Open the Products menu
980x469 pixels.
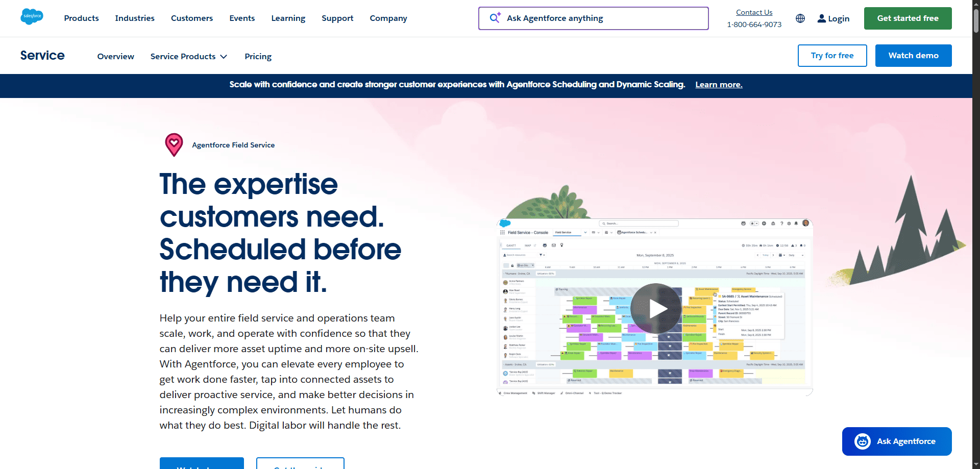coord(81,18)
